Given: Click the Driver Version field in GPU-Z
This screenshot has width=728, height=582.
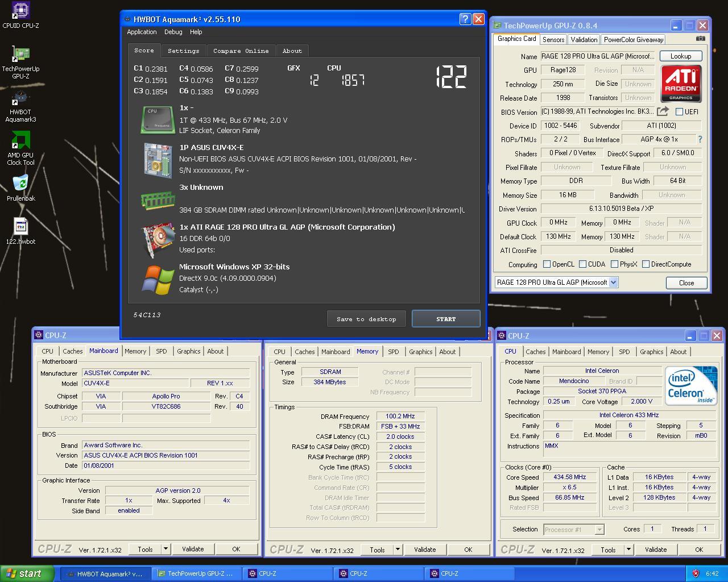Looking at the screenshot, I should [621, 209].
